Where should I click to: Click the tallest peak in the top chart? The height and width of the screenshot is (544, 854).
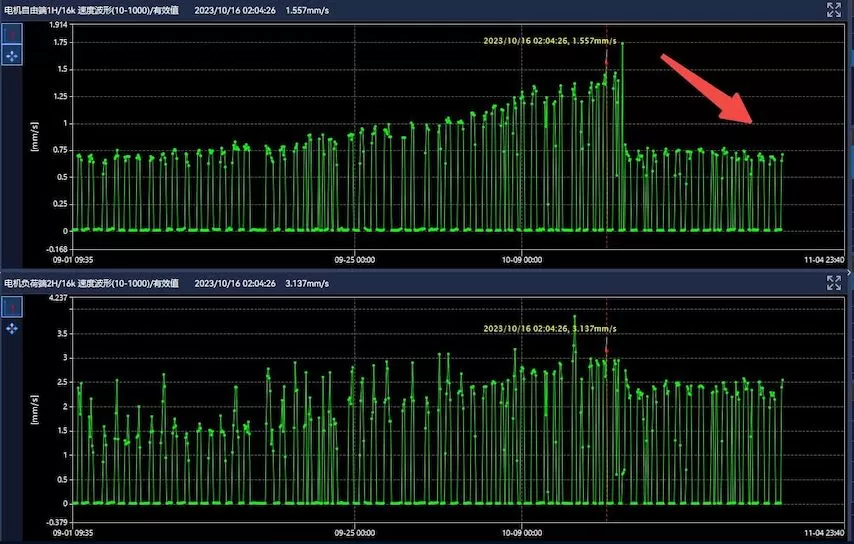[x=622, y=44]
